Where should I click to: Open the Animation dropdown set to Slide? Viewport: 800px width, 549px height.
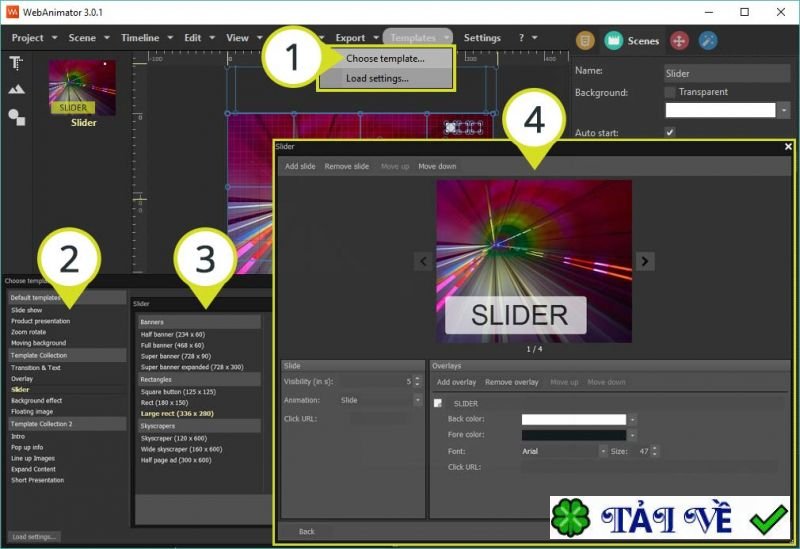[417, 400]
